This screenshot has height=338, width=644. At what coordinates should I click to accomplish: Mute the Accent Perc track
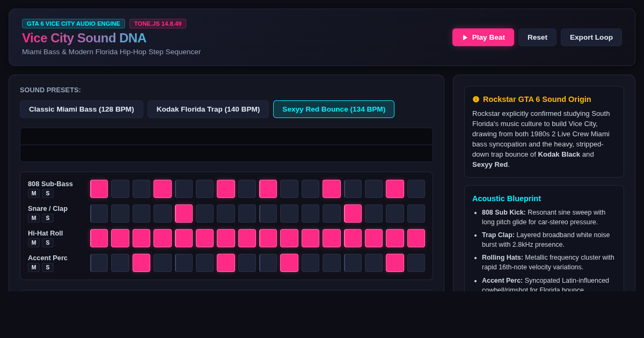coord(34,267)
